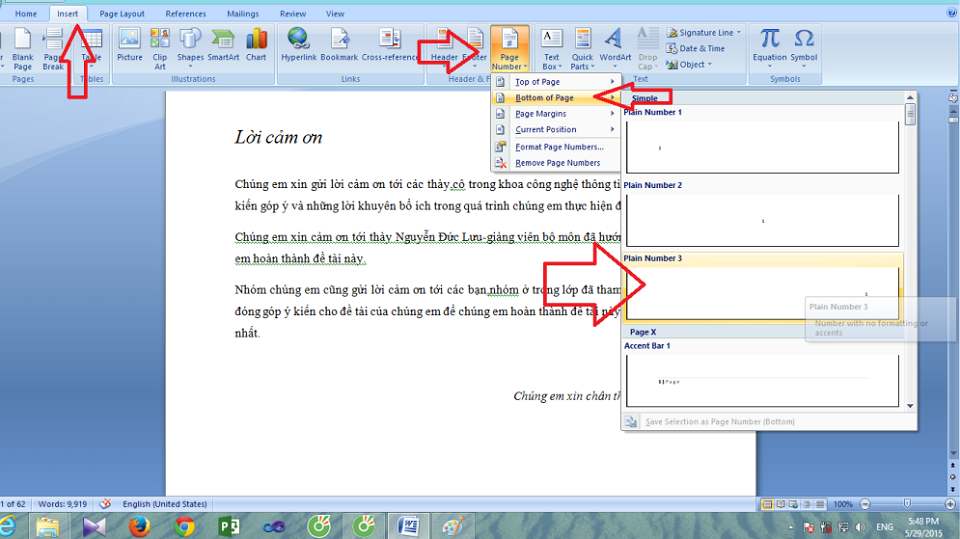Expand the Bottom of Page submenu

(x=556, y=97)
